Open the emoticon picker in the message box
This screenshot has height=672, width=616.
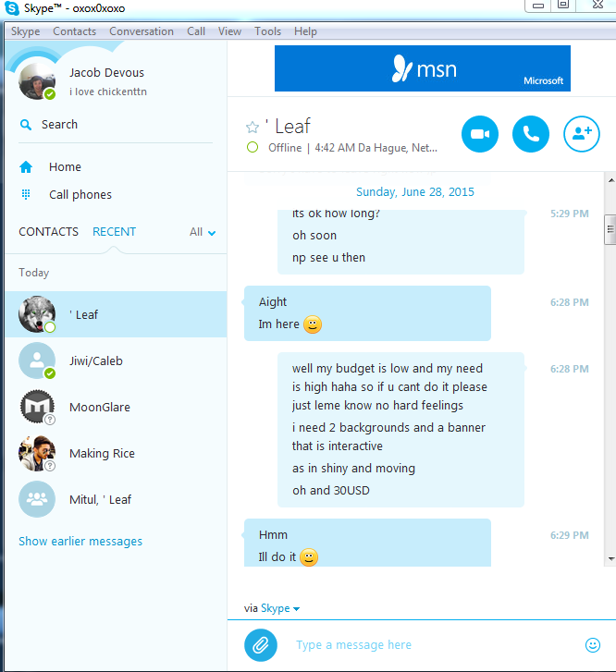click(x=592, y=644)
